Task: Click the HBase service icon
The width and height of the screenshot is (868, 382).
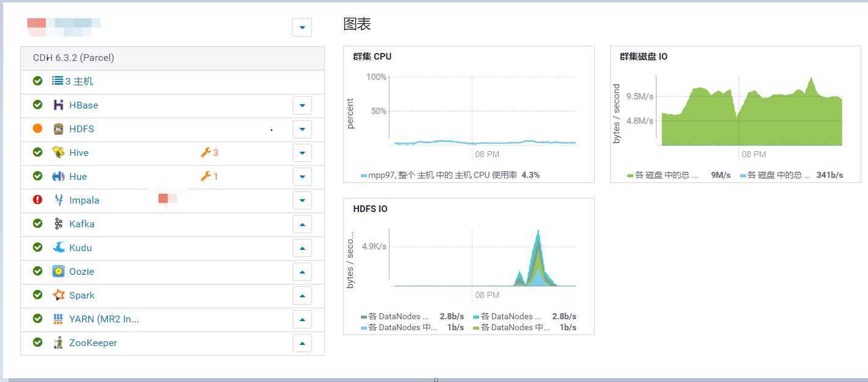Action: click(x=59, y=105)
